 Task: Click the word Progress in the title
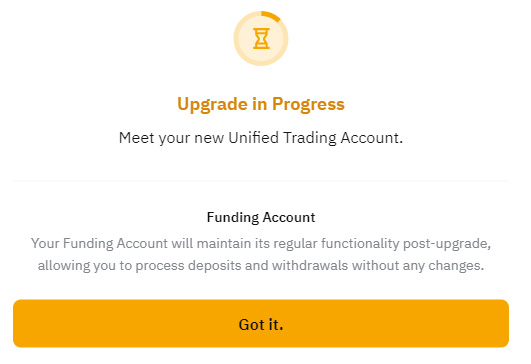[x=308, y=104]
